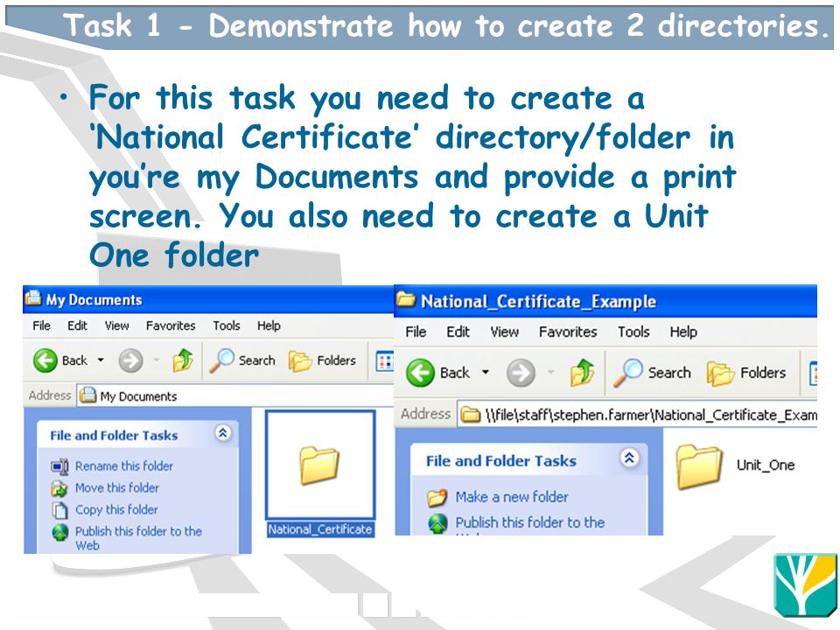Click the My Documents address field

pos(235,395)
